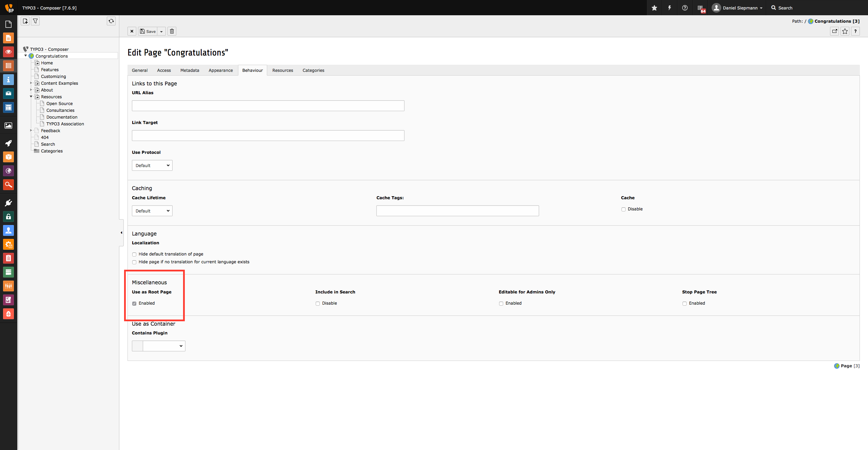Click the refresh page tree icon
Screen dimensions: 868x450
[x=111, y=21]
